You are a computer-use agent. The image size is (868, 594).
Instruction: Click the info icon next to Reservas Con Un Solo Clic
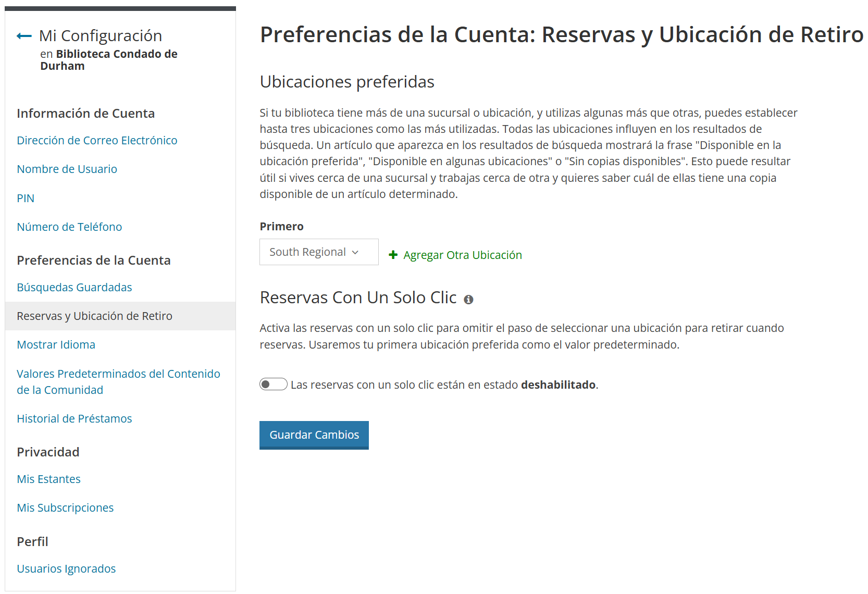click(468, 300)
